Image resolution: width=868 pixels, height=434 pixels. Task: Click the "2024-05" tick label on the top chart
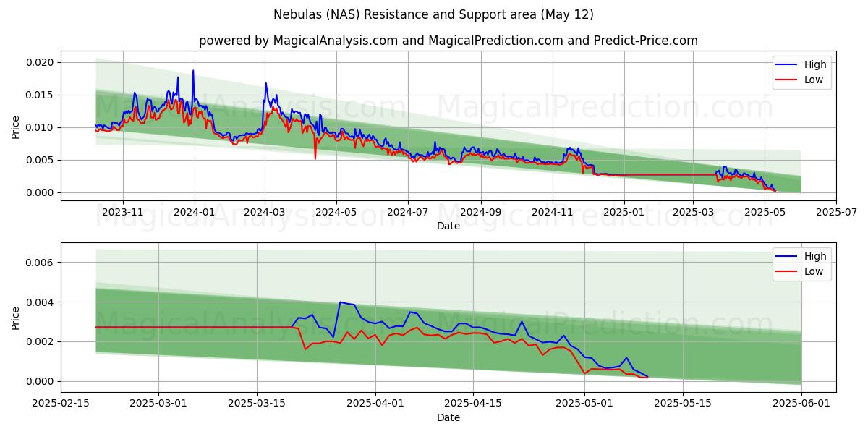pyautogui.click(x=336, y=212)
